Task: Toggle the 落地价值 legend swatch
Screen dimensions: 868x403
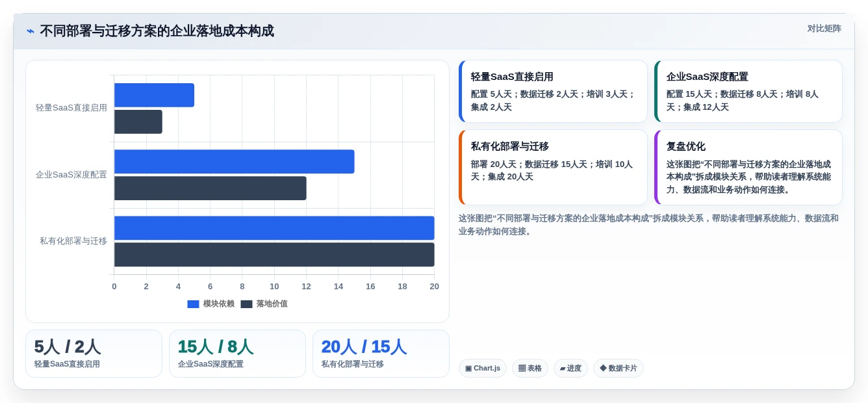Action: (x=246, y=304)
